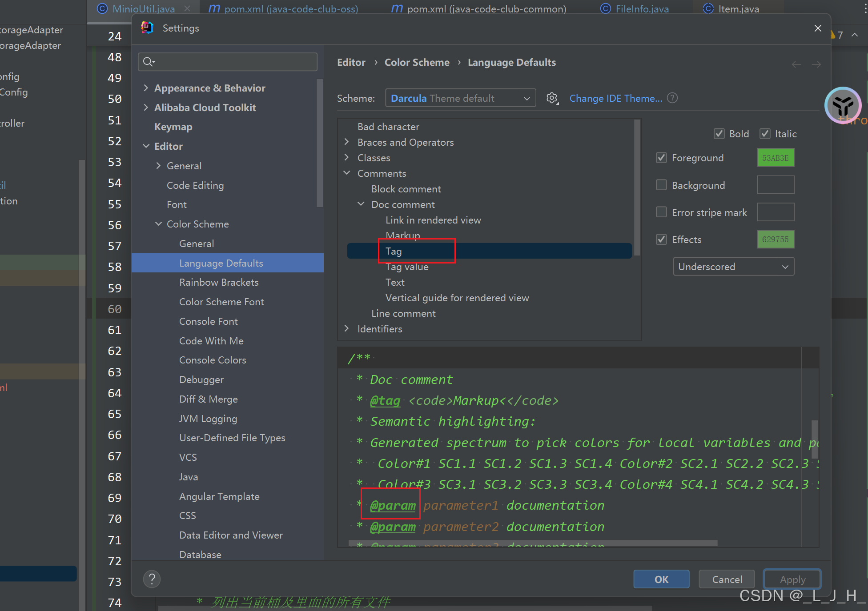Uncheck the Italic checkbox
Viewport: 868px width, 611px height.
coord(765,134)
